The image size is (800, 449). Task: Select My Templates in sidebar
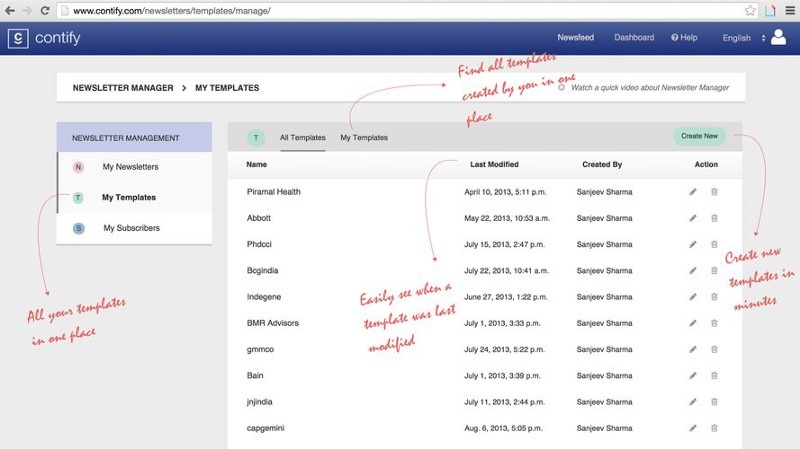point(129,197)
